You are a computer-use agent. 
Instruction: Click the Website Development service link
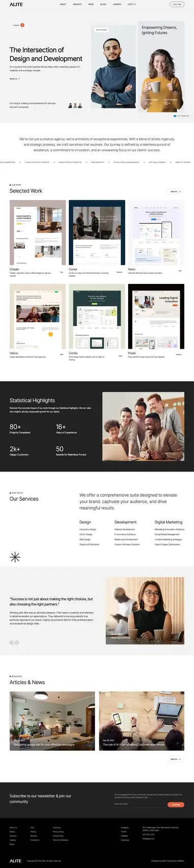pyautogui.click(x=125, y=529)
